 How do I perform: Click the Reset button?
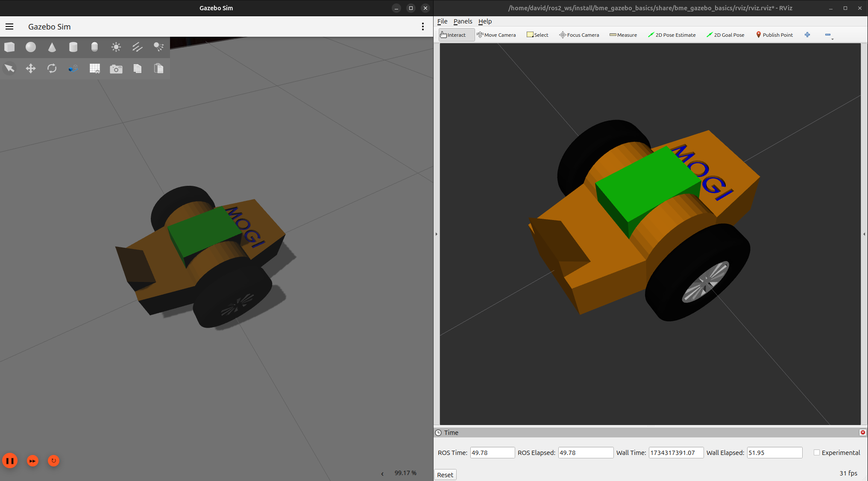coord(445,475)
